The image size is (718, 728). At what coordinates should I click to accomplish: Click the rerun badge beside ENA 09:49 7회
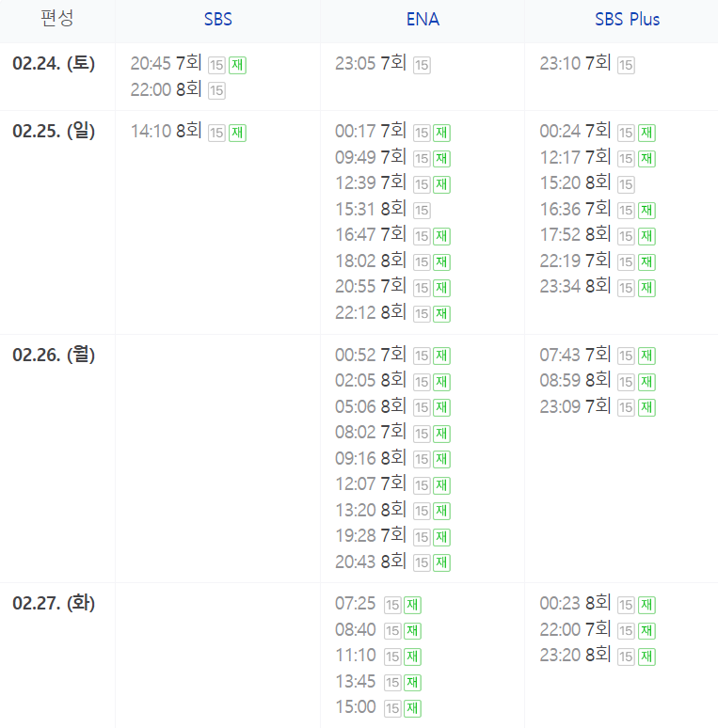pyautogui.click(x=441, y=159)
